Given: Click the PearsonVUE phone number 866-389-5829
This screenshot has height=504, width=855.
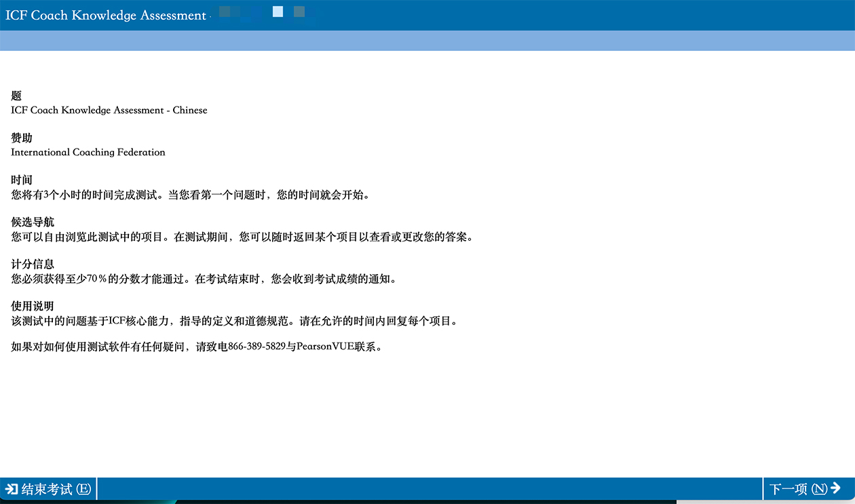Looking at the screenshot, I should (256, 347).
